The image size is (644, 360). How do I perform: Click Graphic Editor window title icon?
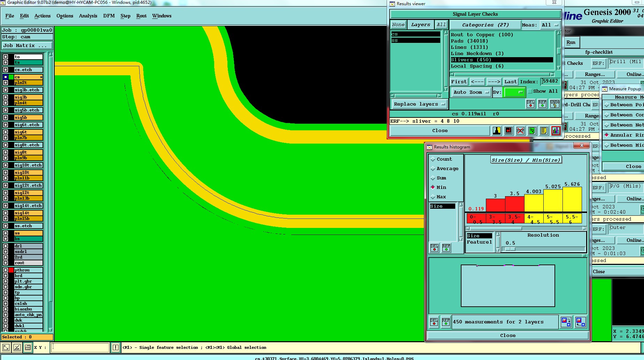[x=3, y=2]
